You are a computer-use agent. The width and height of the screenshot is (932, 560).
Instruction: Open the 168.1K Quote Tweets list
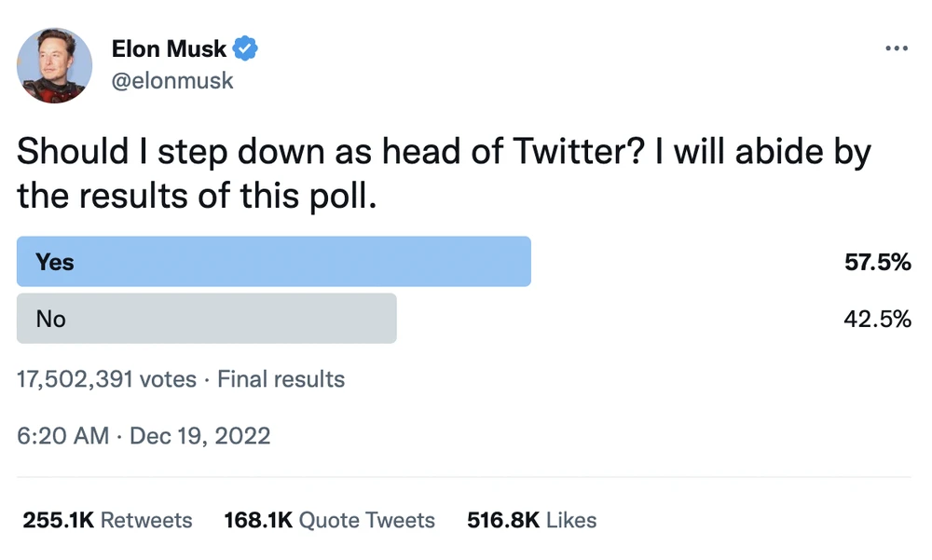pos(328,520)
